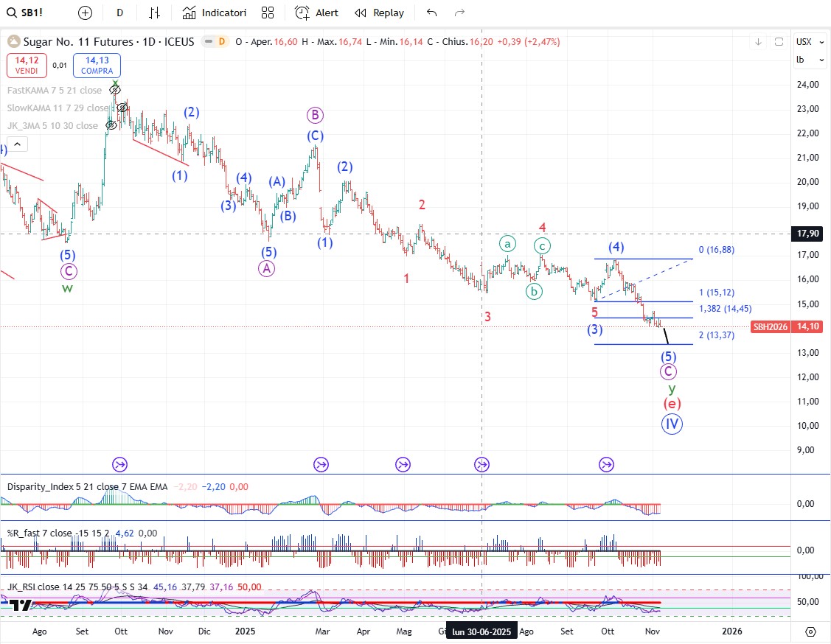Show the hidden SlowKAMA indicator
The width and height of the screenshot is (831, 644).
[x=121, y=108]
